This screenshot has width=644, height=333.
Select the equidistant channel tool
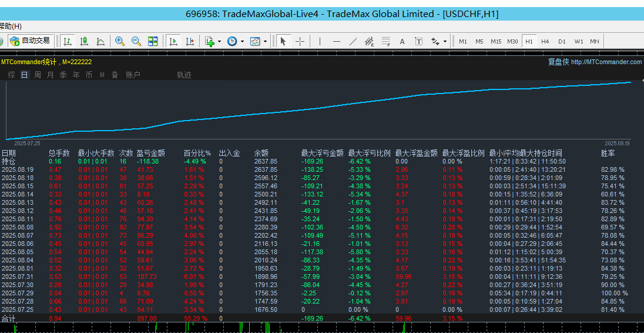[369, 41]
